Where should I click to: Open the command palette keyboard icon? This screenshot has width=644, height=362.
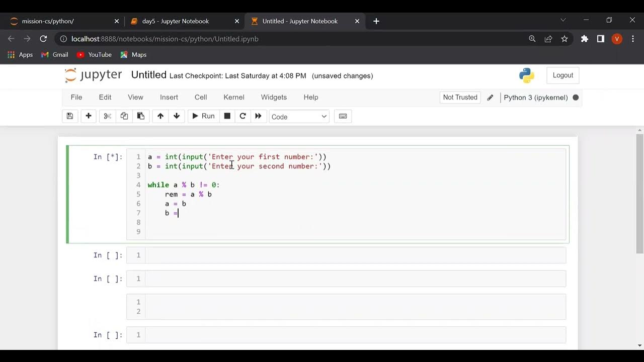pyautogui.click(x=343, y=116)
